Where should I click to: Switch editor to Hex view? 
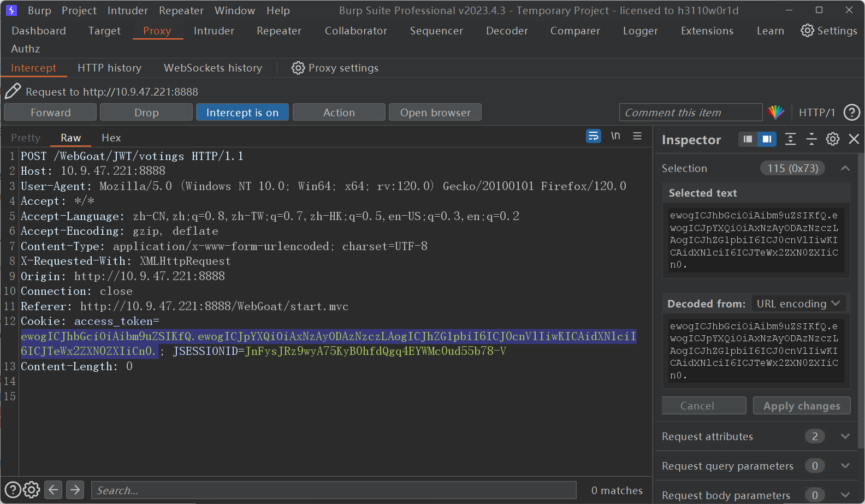[111, 138]
